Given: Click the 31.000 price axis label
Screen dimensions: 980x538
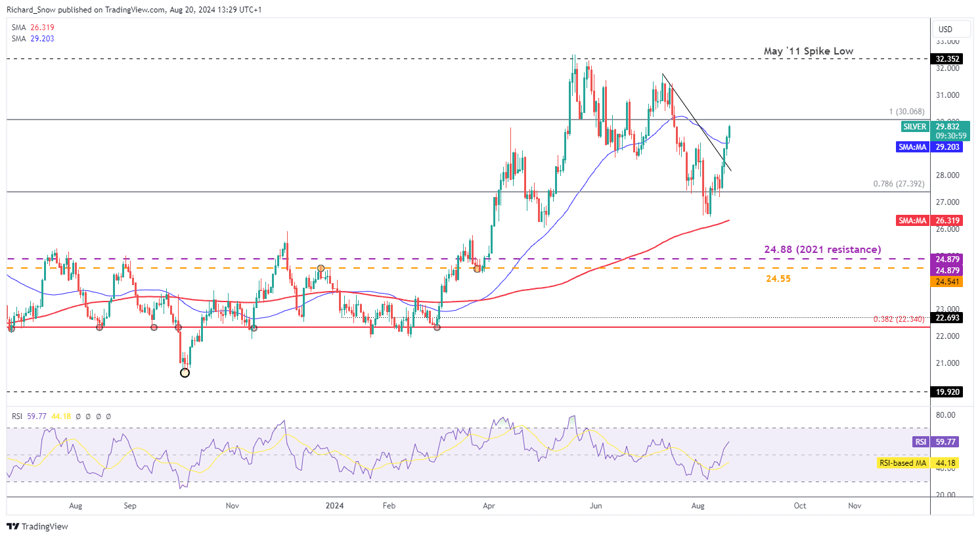Looking at the screenshot, I should point(947,95).
